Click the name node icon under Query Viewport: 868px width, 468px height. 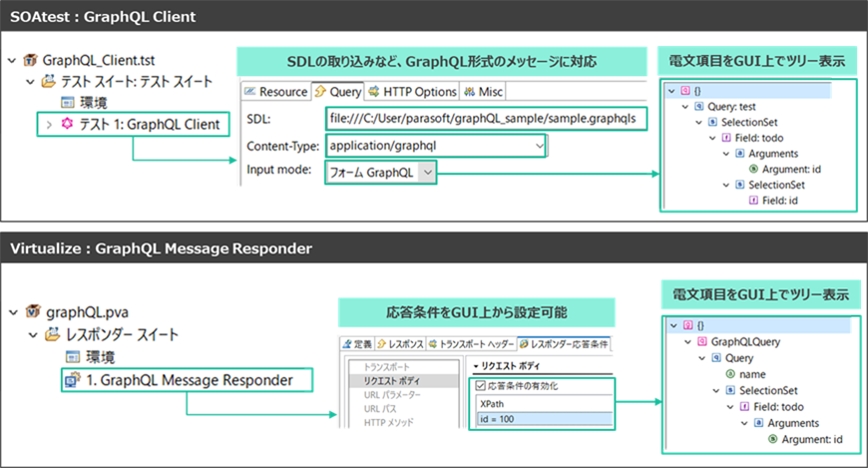(730, 374)
